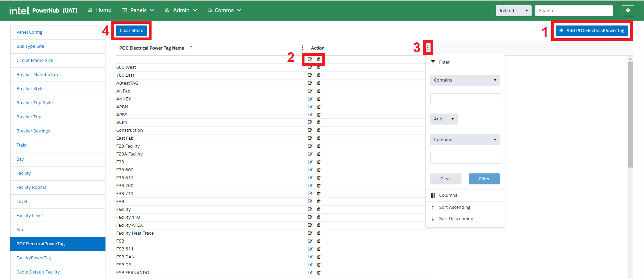The width and height of the screenshot is (644, 279).
Task: Click the blue Filter button
Action: click(484, 179)
